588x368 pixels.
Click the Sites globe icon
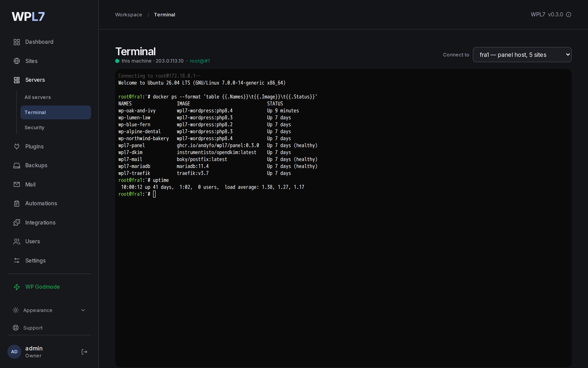(17, 61)
